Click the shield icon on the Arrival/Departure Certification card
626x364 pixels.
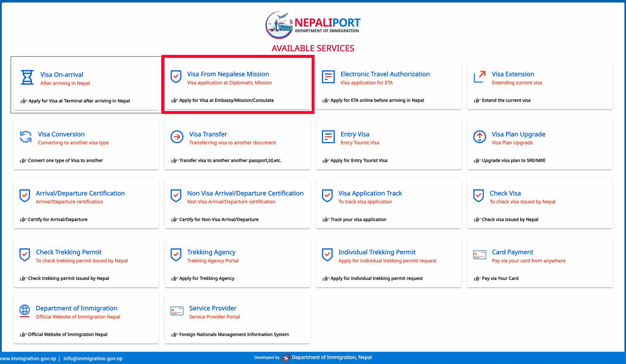(25, 196)
